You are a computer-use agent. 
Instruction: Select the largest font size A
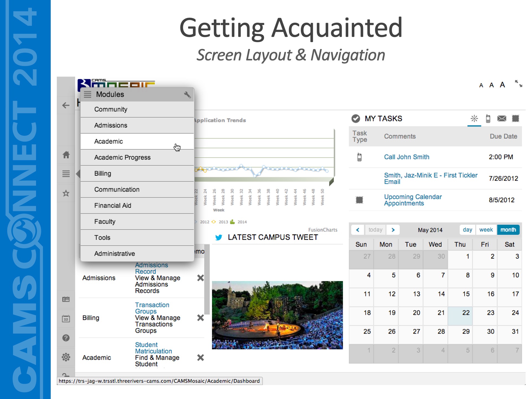[502, 85]
